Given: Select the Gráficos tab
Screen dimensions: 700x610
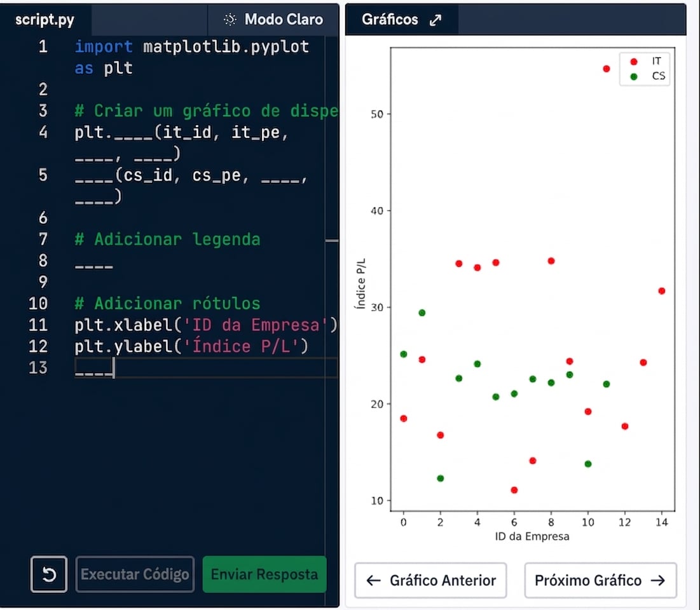Looking at the screenshot, I should (390, 20).
